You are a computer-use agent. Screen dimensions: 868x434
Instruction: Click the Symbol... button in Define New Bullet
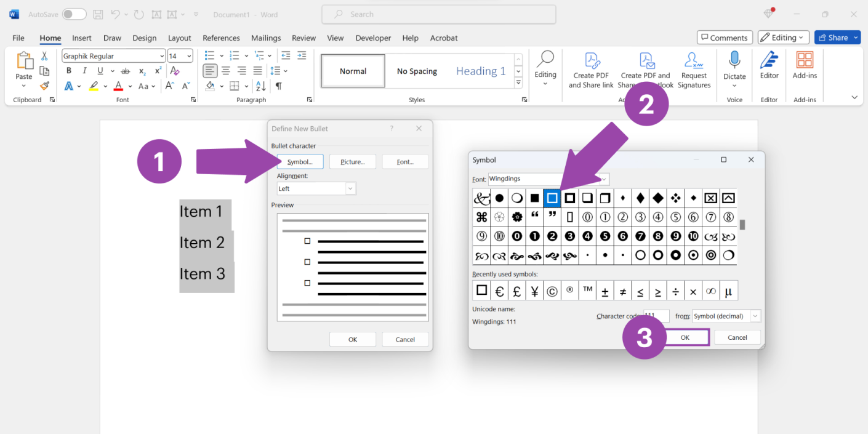(x=300, y=162)
